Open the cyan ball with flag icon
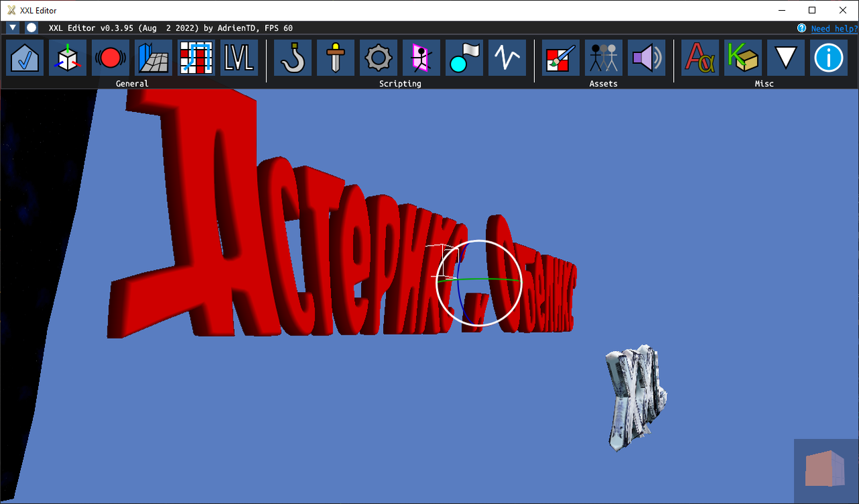 click(x=464, y=58)
